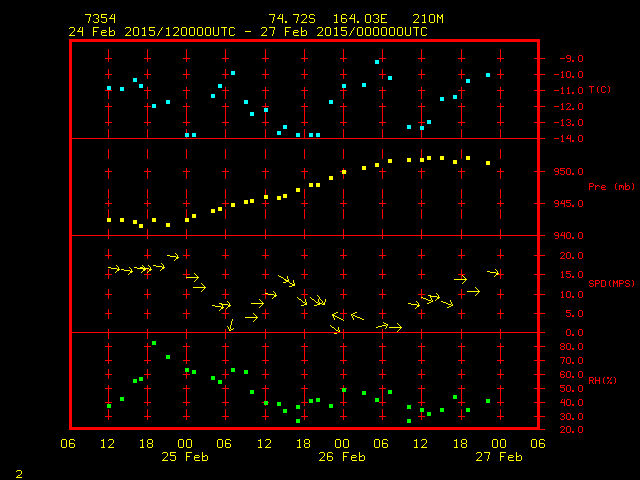Screen dimensions: 640x480
Task: Click the number 2 in bottom-left corner
Action: 19,471
